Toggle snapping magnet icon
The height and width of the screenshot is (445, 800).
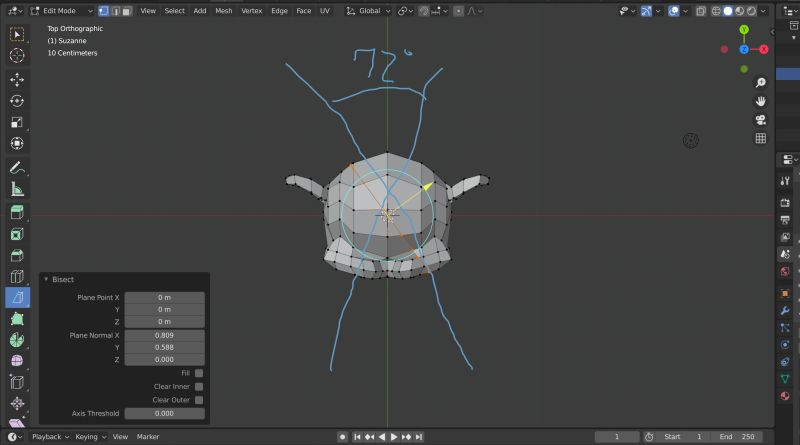coord(423,11)
